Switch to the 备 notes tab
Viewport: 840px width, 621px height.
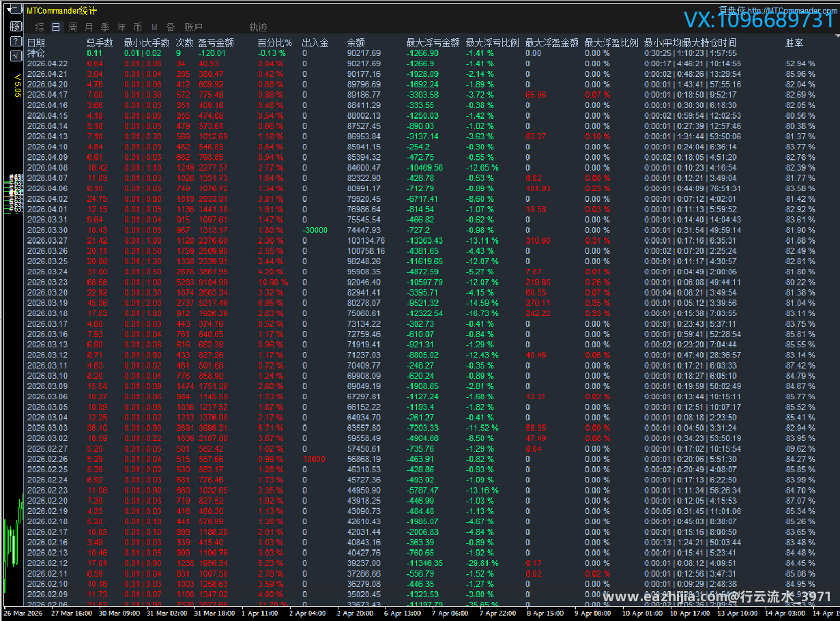coord(171,27)
